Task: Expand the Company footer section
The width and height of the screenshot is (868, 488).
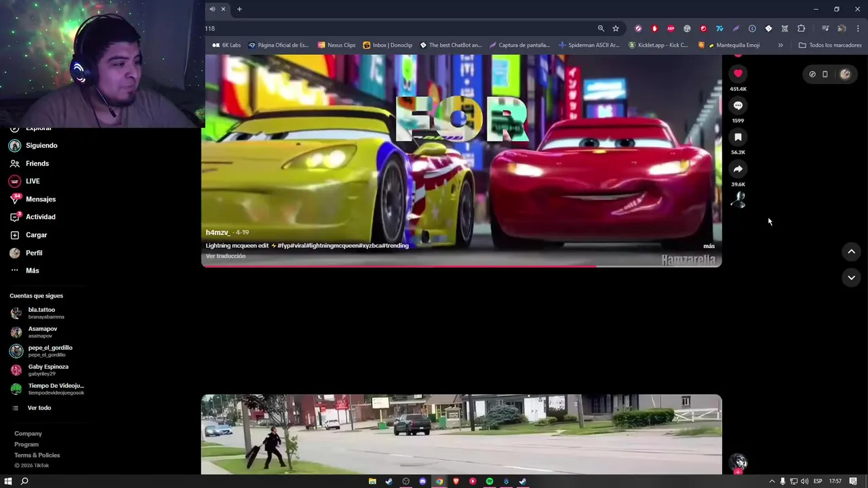Action: click(x=28, y=434)
